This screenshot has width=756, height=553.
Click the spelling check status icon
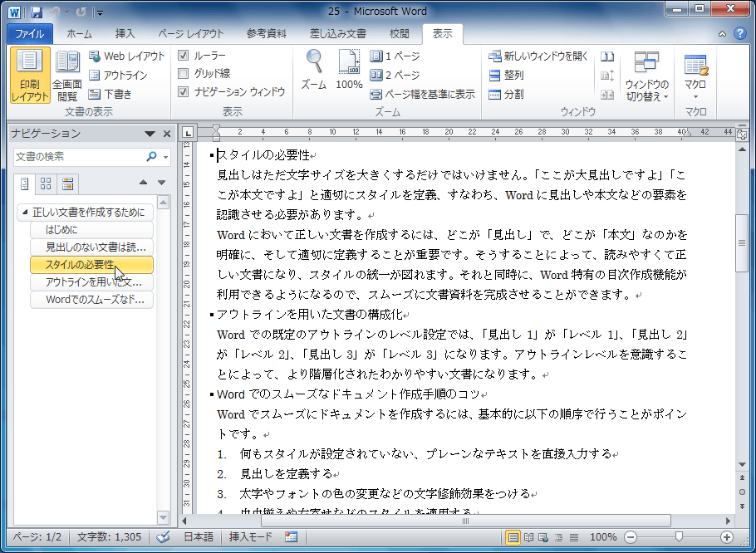164,536
